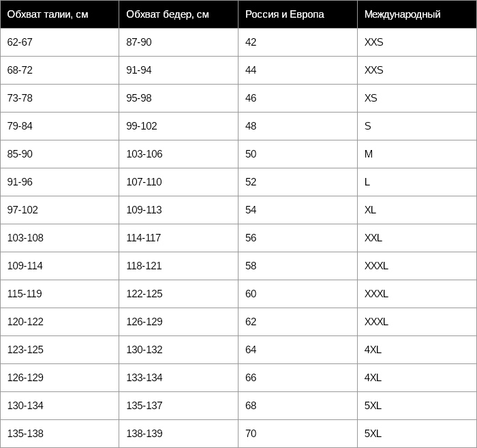
Task: Click the waist range 130-134 cell
Action: click(x=60, y=406)
